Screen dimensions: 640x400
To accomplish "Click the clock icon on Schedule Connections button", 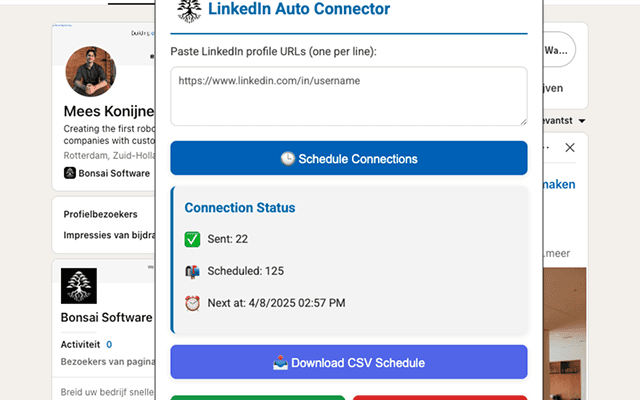I will (x=288, y=159).
